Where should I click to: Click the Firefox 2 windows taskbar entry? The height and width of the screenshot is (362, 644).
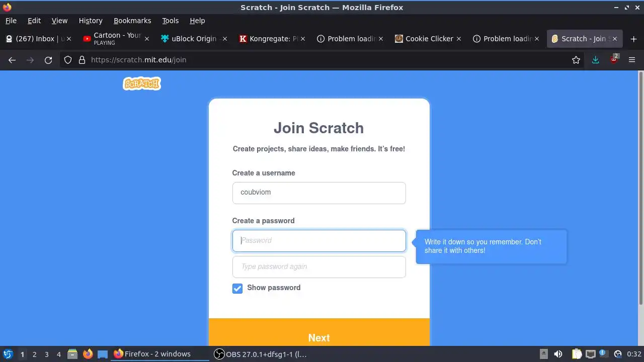coord(160,354)
